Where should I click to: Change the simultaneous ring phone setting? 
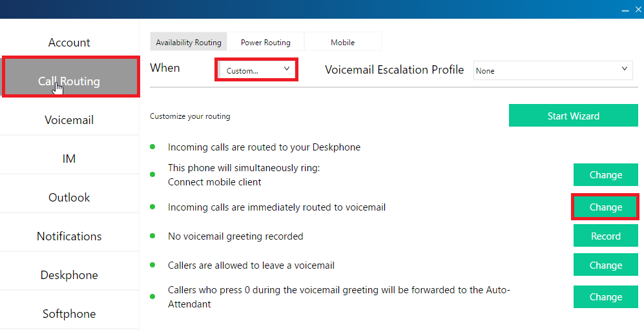pyautogui.click(x=605, y=175)
